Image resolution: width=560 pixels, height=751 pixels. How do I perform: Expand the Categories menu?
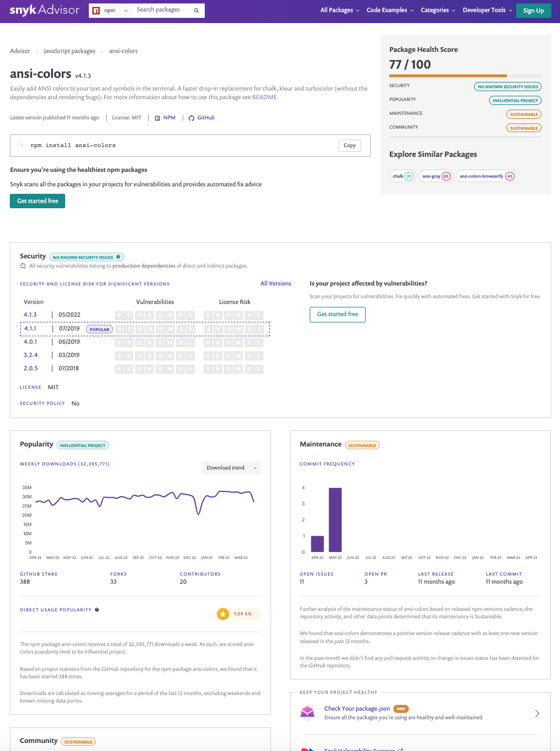click(x=438, y=10)
